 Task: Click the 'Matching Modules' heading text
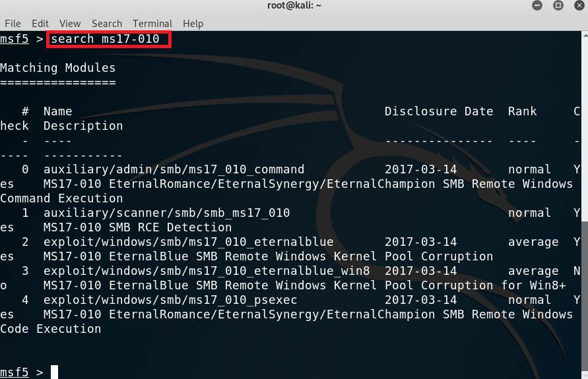pyautogui.click(x=57, y=68)
